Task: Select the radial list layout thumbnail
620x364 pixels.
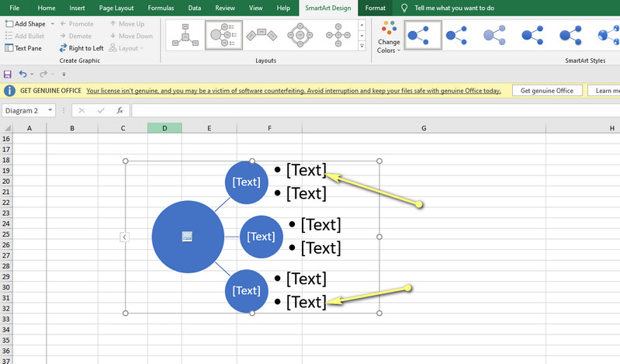Action: (223, 35)
